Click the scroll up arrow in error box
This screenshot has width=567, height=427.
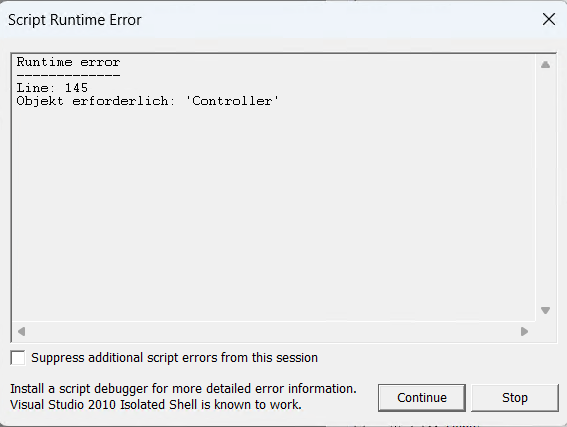click(x=545, y=65)
